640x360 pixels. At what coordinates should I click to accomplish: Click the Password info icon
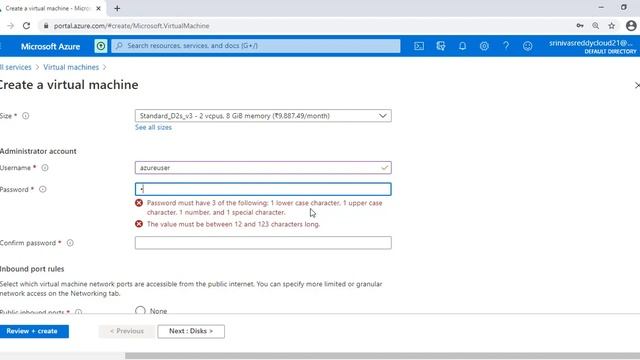[x=42, y=189]
